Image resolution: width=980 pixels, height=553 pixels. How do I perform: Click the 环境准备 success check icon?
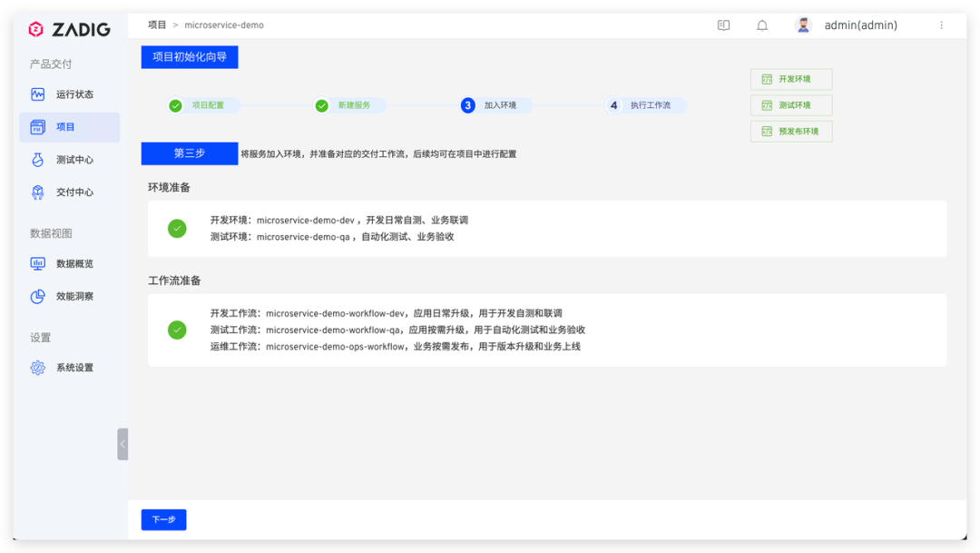177,228
